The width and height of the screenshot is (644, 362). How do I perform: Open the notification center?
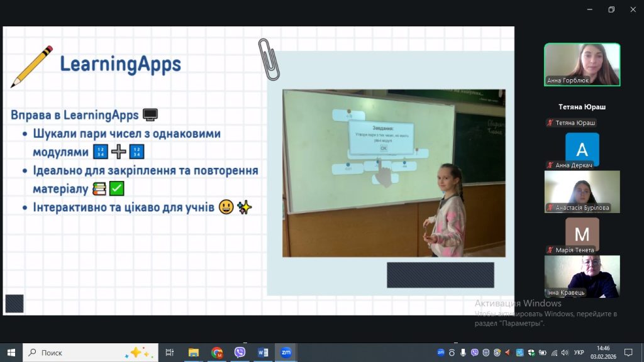[628, 353]
